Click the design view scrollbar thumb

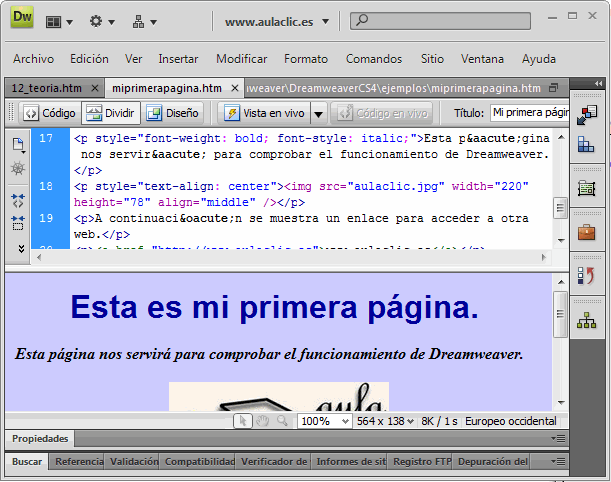tap(560, 314)
